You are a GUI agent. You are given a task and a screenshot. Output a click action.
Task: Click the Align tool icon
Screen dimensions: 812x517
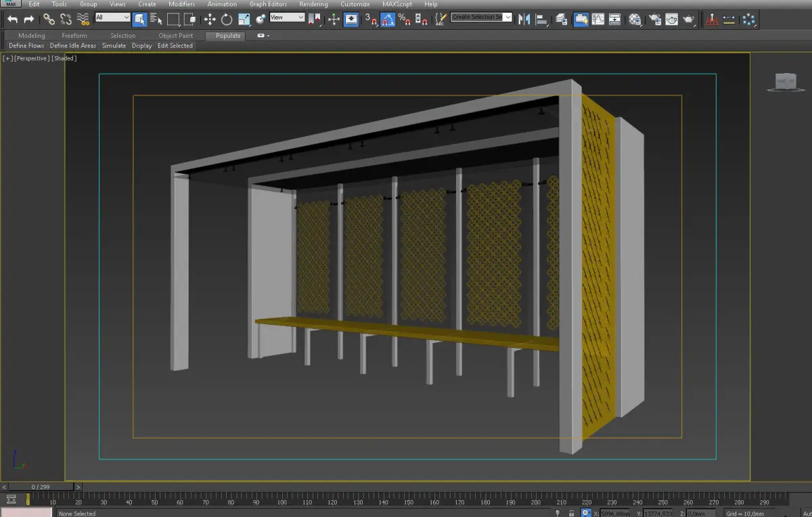pyautogui.click(x=541, y=20)
